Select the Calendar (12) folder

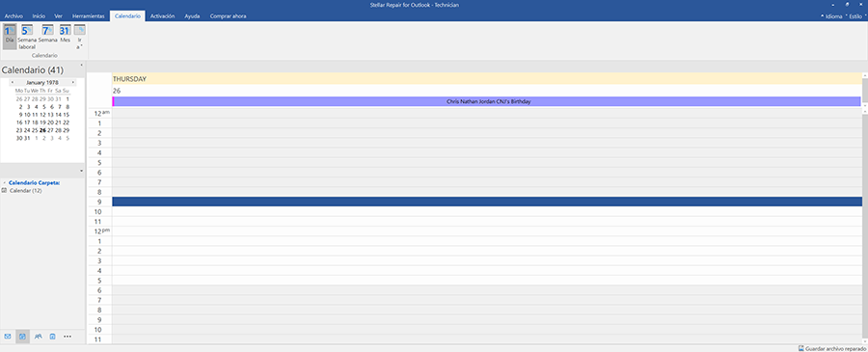tap(25, 190)
